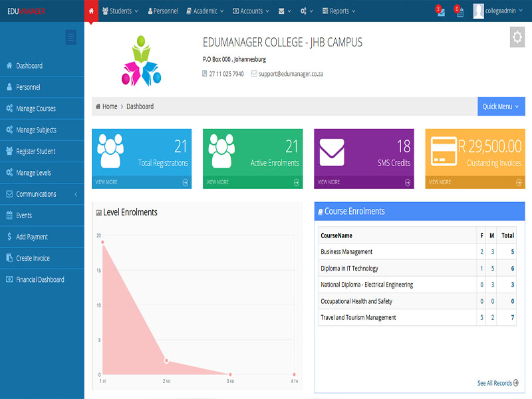Screen dimensions: 532x399
Task: Click the Dashboard house icon in sidebar
Action: [x=9, y=65]
